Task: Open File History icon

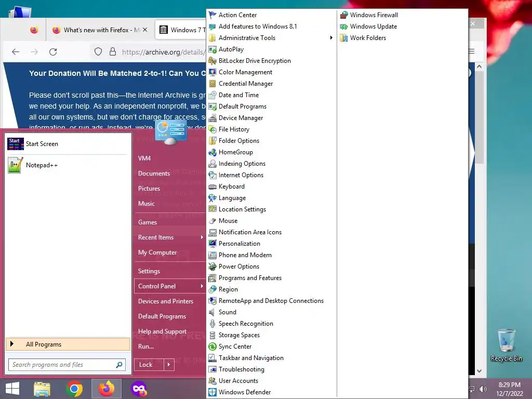Action: tap(212, 129)
